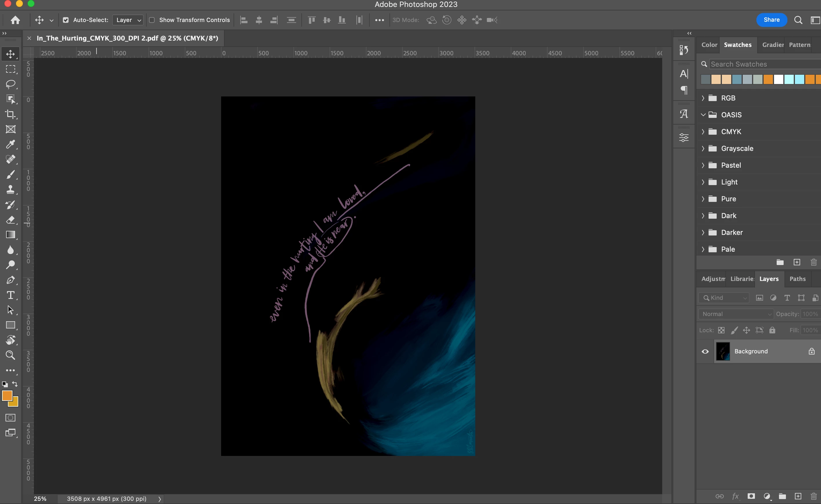This screenshot has height=504, width=821.
Task: Select the Pen tool
Action: click(10, 280)
